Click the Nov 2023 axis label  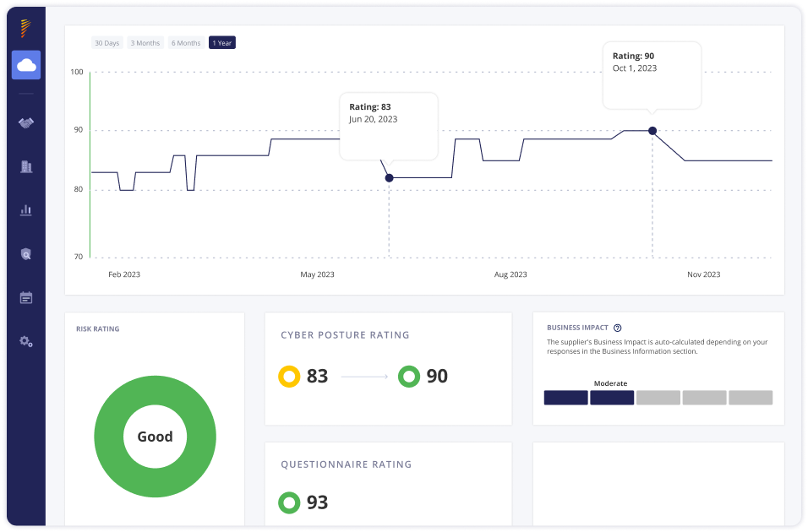[x=704, y=274]
